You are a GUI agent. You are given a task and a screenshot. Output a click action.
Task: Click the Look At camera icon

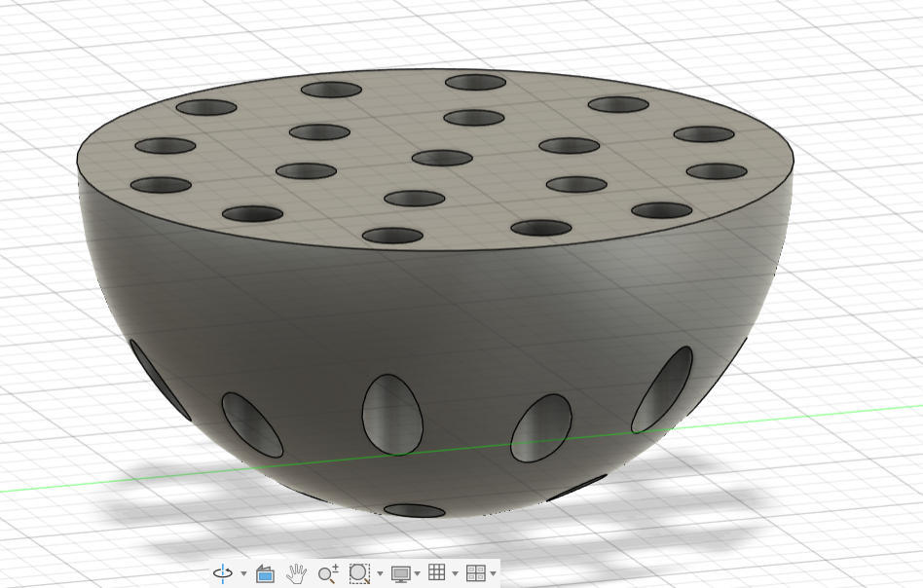tap(265, 573)
